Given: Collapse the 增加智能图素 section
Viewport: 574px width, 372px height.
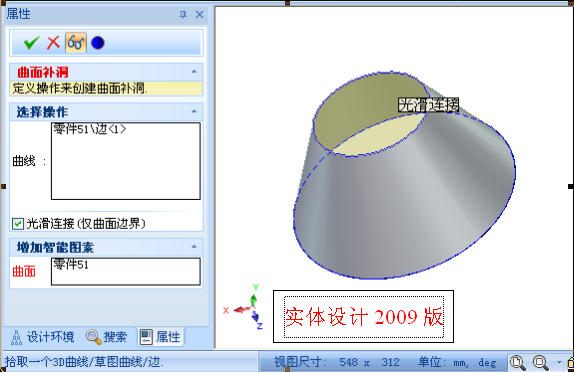Looking at the screenshot, I should 194,247.
